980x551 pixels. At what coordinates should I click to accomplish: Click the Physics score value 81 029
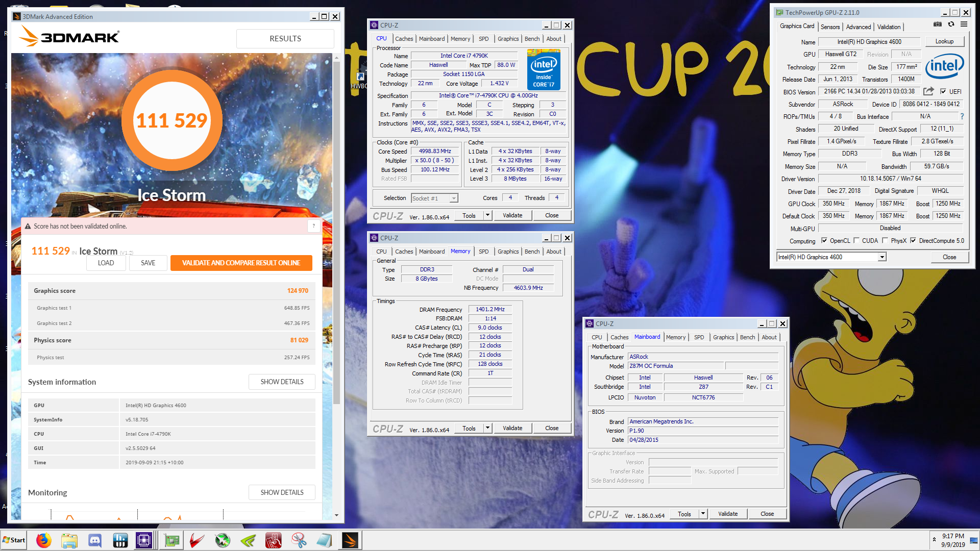coord(299,340)
